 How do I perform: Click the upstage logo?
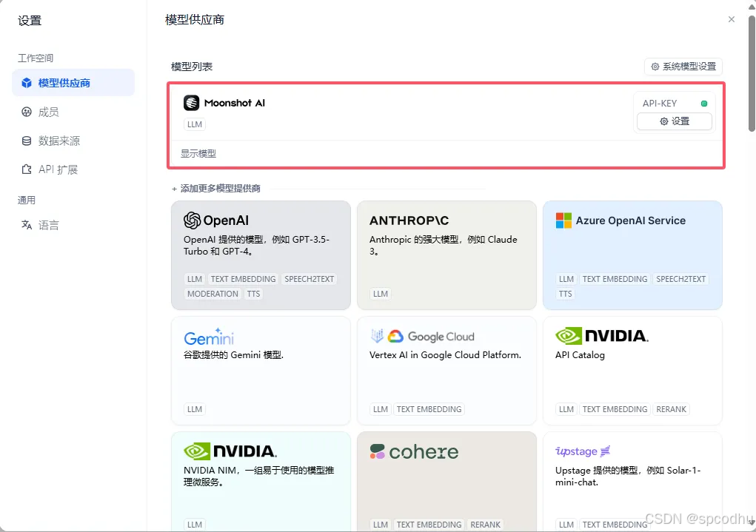[583, 451]
